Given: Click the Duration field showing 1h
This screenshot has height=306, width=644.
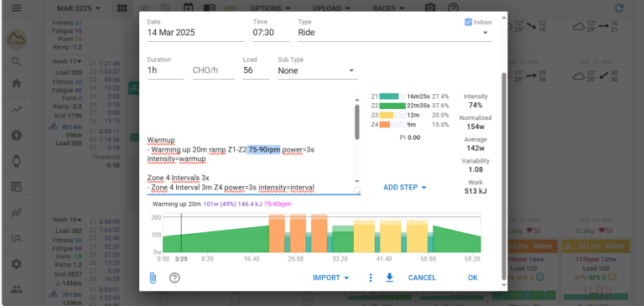Looking at the screenshot, I should pyautogui.click(x=165, y=70).
